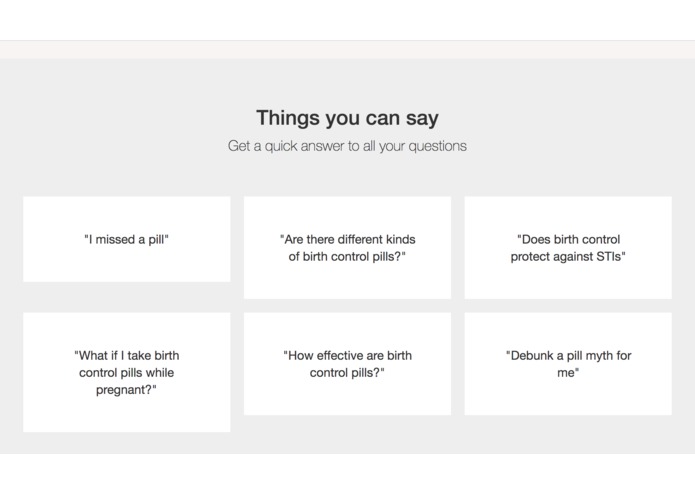Select the "I missed a pill" card
Screen dimensions: 695x494
pyautogui.click(x=126, y=239)
